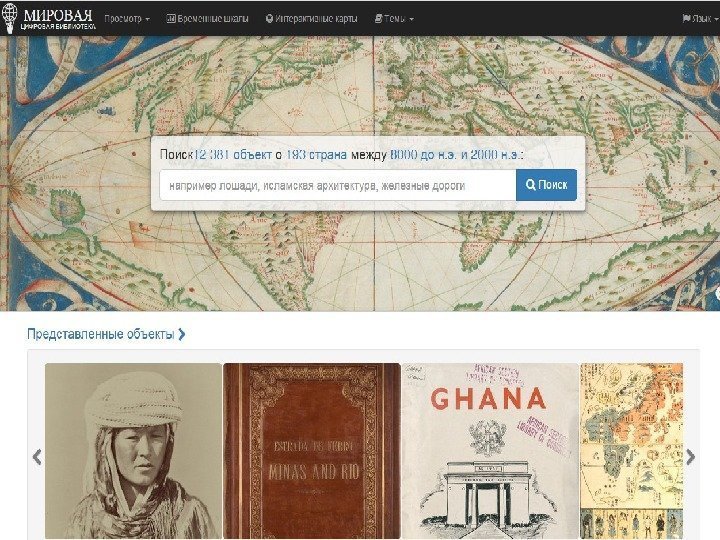
Task: Click the 2000 н.э. date link
Action: pyautogui.click(x=495, y=155)
